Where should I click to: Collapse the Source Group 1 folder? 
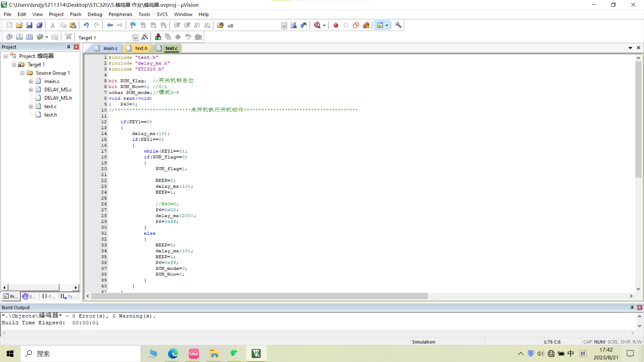(x=22, y=73)
